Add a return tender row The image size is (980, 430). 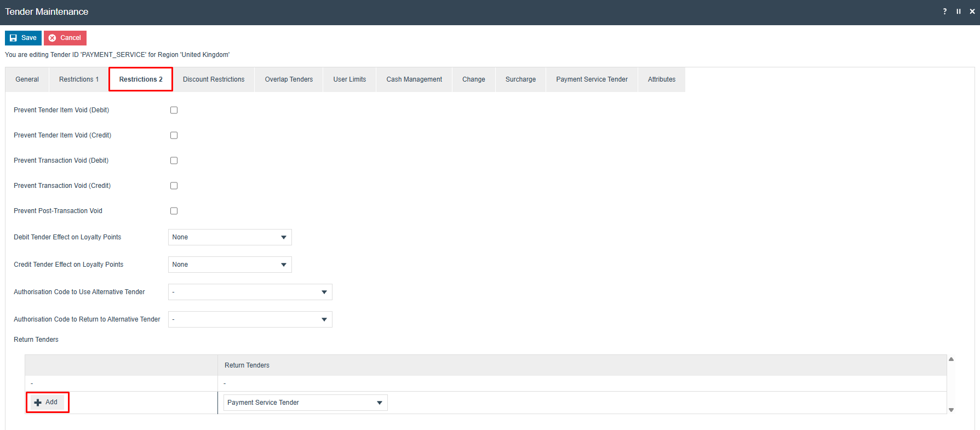point(46,402)
